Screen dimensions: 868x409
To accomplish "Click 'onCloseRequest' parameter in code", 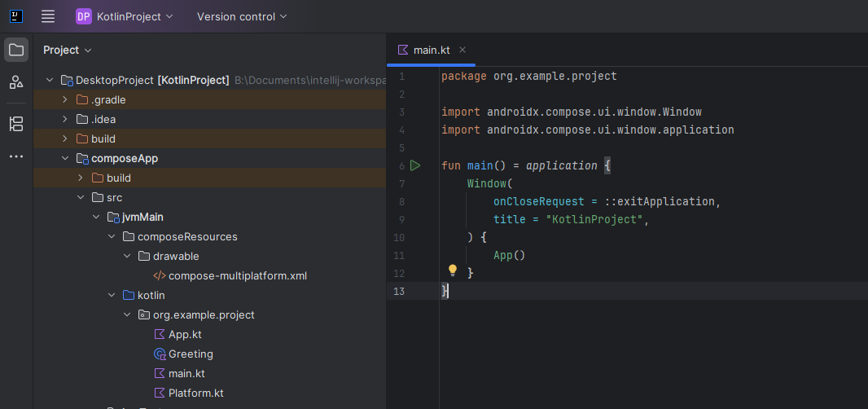I will (x=538, y=201).
